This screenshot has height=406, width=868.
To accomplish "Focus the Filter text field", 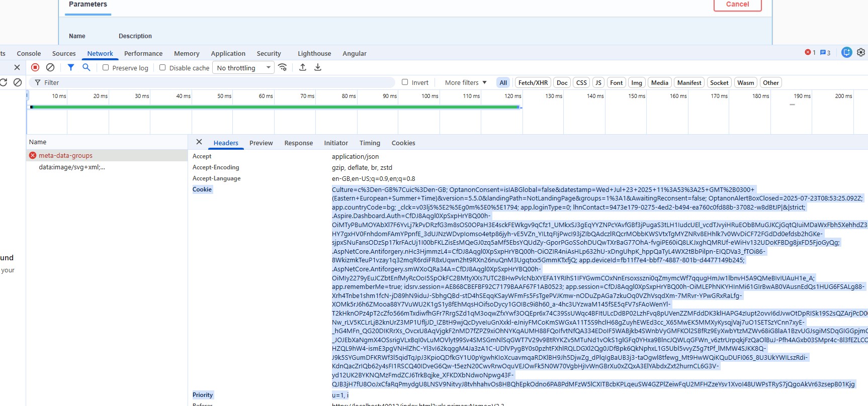I will (x=216, y=82).
